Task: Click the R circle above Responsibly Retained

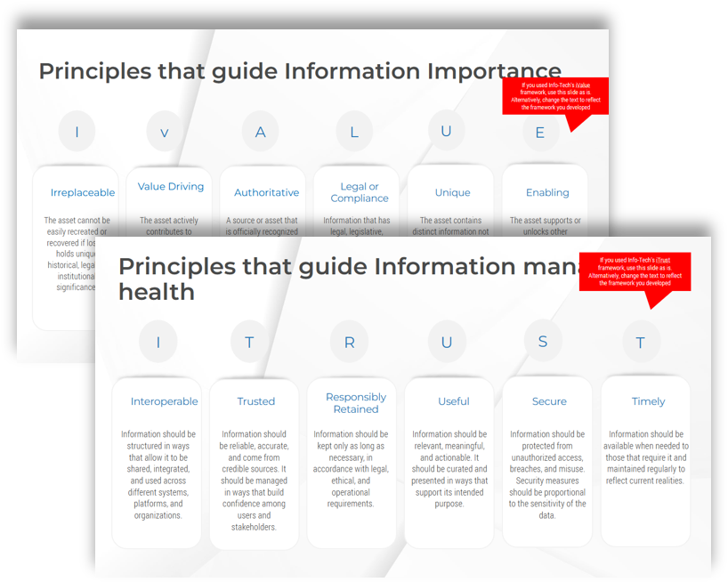Action: tap(351, 342)
